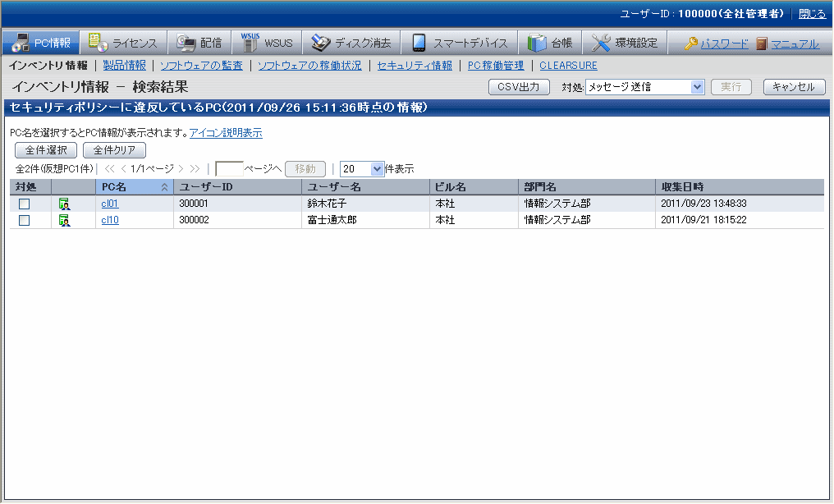Image resolution: width=834 pixels, height=504 pixels.
Task: Check the checkbox for PC cl01
Action: point(25,204)
